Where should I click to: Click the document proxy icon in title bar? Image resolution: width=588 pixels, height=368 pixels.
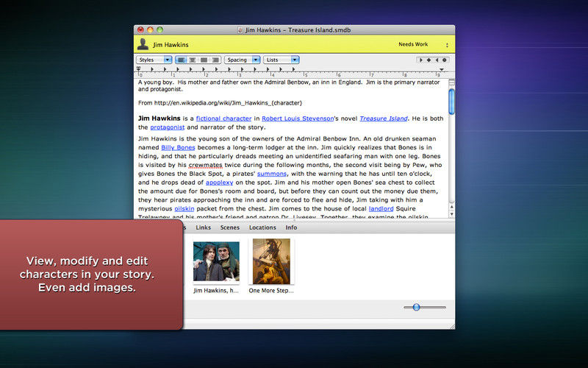click(x=240, y=30)
